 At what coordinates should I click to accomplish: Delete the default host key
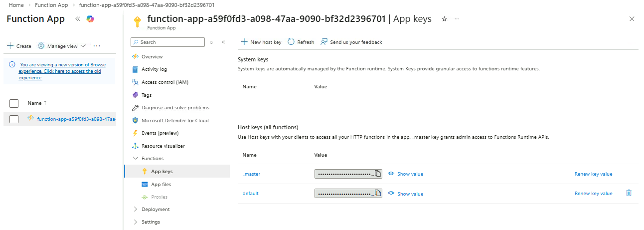(629, 193)
